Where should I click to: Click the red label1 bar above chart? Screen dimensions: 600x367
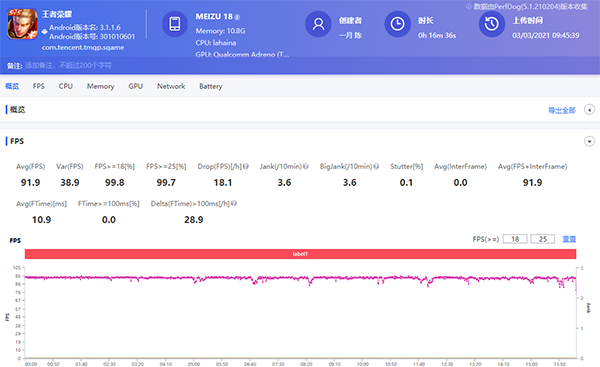(300, 254)
